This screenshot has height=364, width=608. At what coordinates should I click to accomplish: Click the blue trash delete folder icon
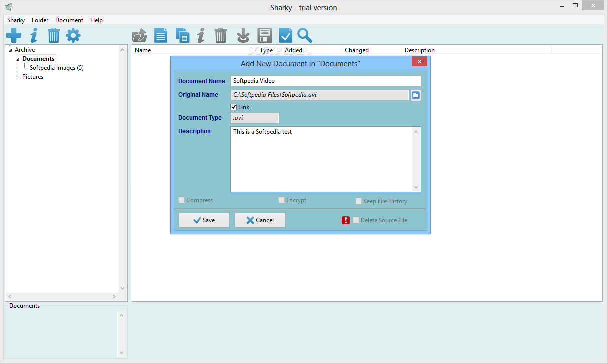[54, 35]
